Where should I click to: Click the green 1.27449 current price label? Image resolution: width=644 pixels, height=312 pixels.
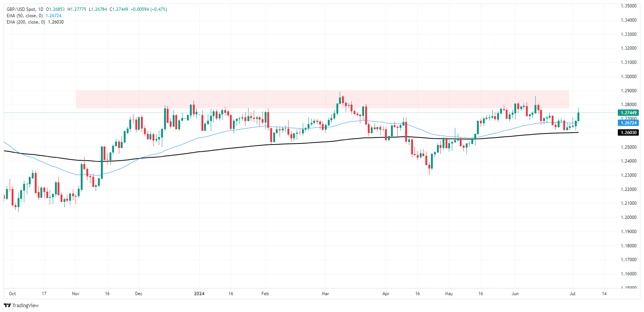coord(628,113)
